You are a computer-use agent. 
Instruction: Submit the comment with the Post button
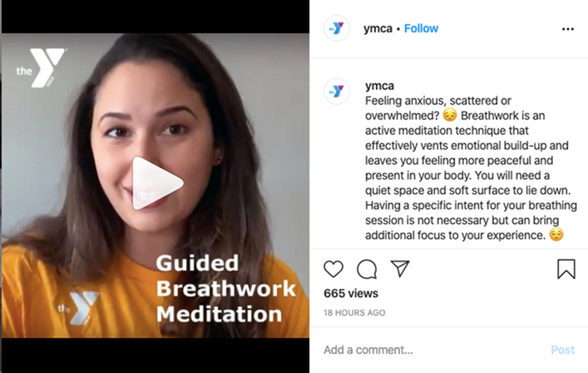pos(562,350)
